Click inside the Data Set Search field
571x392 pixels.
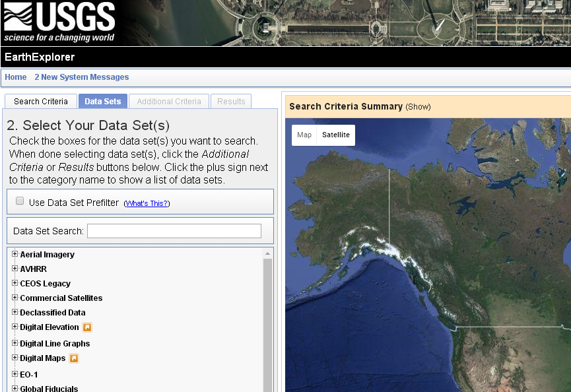pyautogui.click(x=174, y=230)
